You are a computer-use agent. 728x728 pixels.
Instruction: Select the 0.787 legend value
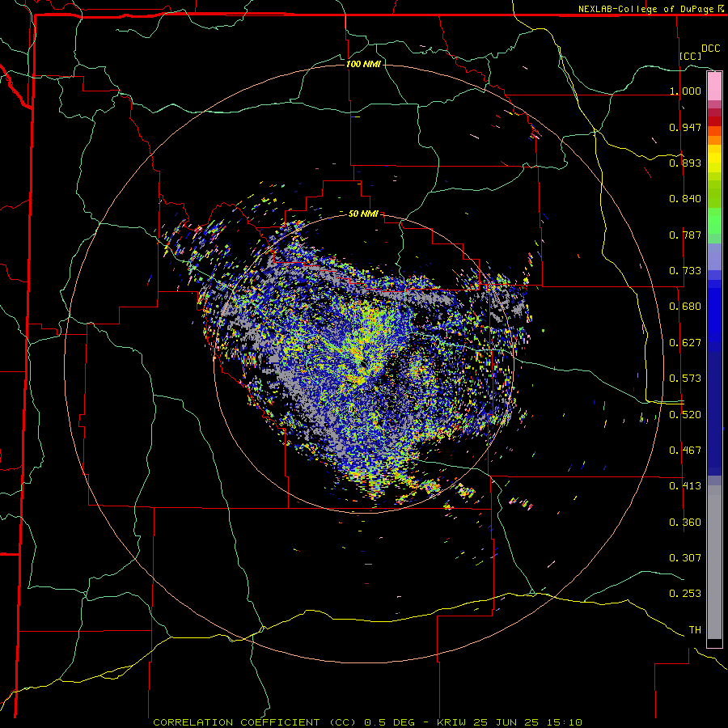coord(685,235)
